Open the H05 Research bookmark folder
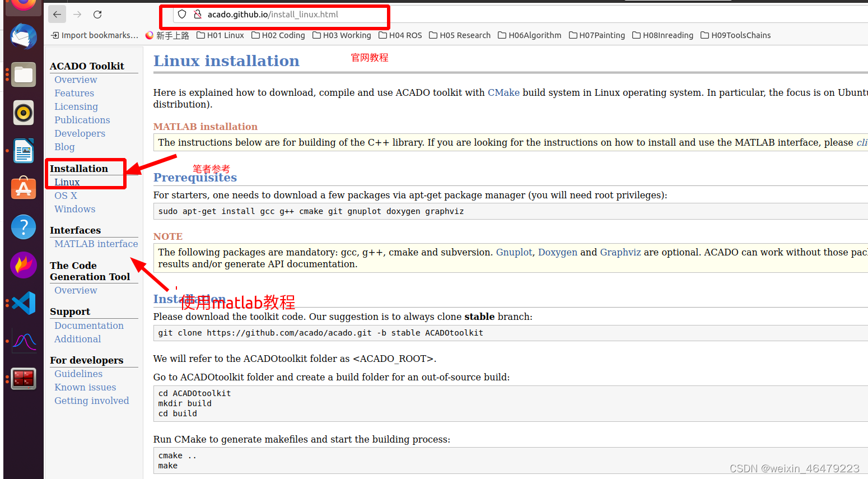The image size is (868, 479). click(x=460, y=35)
